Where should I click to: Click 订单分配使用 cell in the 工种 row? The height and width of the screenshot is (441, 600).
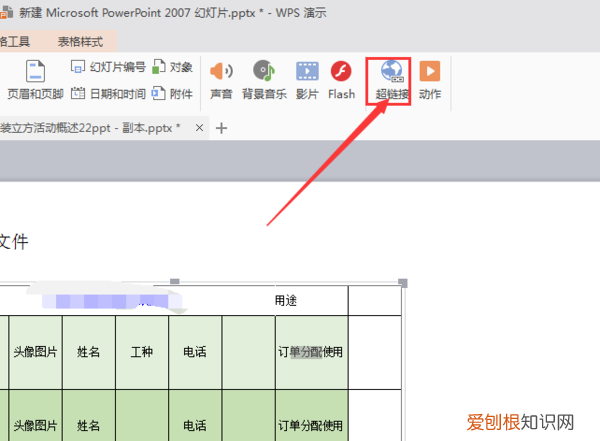(310, 352)
